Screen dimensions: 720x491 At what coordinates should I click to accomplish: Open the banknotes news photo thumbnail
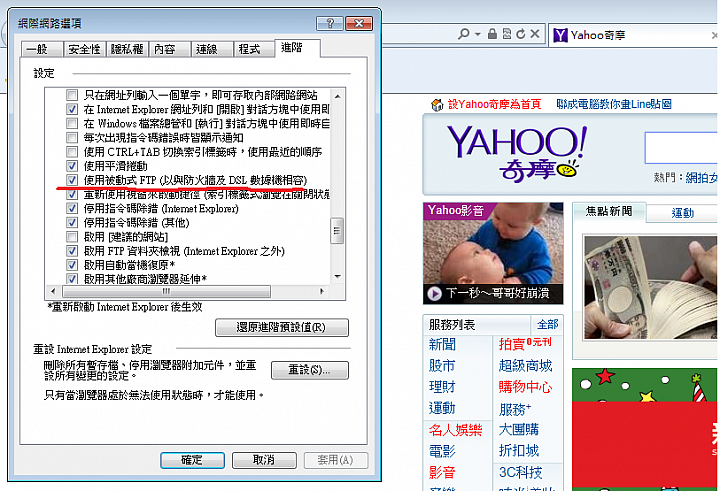(651, 288)
